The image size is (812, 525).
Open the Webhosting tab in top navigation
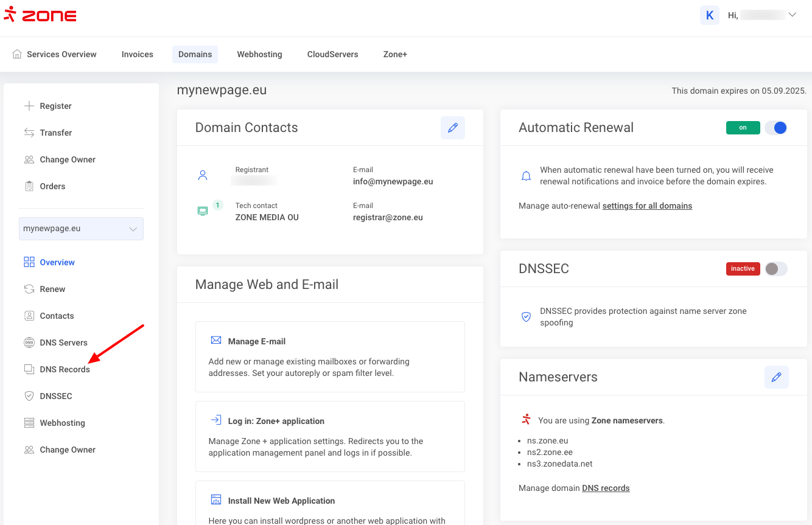click(259, 54)
